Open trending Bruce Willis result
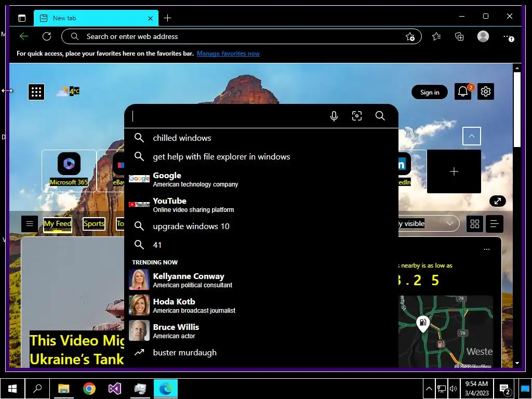The width and height of the screenshot is (532, 399). (261, 331)
